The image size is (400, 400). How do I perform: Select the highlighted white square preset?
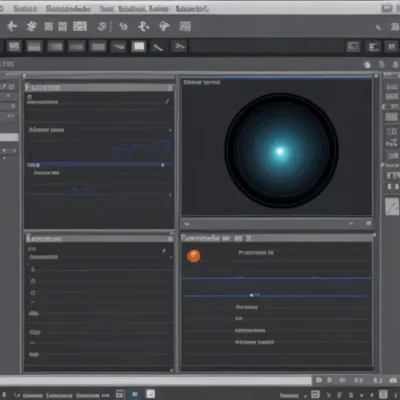[x=139, y=46]
